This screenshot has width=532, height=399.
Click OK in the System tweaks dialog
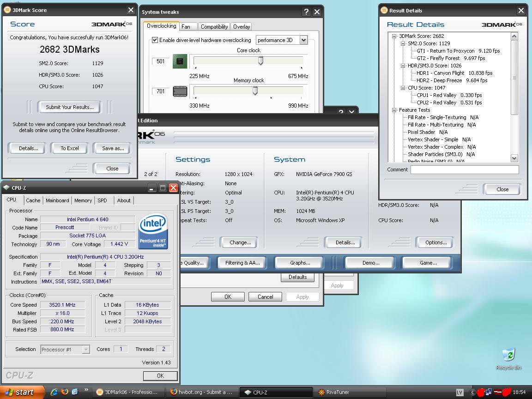tap(228, 297)
